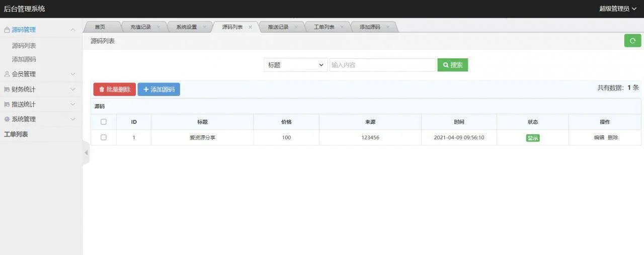
Task: Expand the 会员管理 sidebar menu
Action: pyautogui.click(x=40, y=74)
